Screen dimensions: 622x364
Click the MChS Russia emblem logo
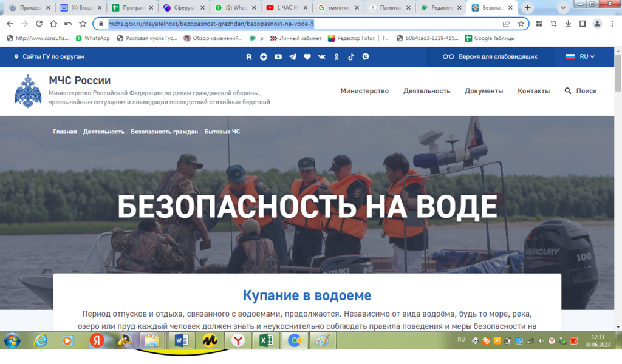(x=28, y=91)
